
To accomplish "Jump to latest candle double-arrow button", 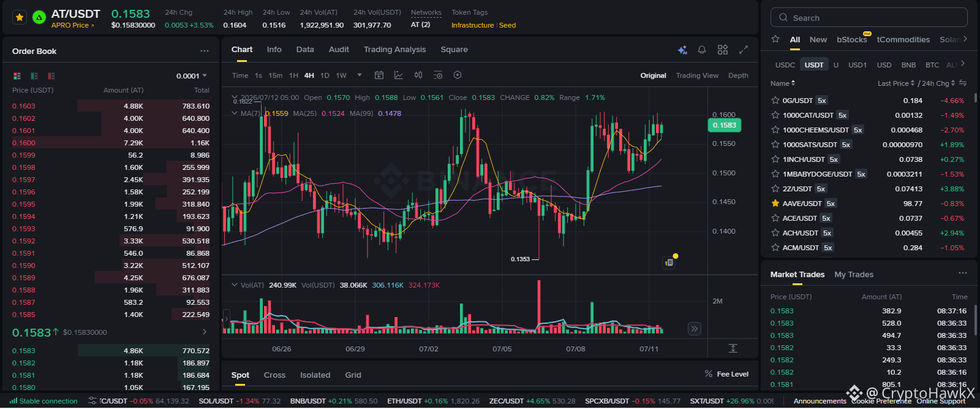I will (x=694, y=329).
